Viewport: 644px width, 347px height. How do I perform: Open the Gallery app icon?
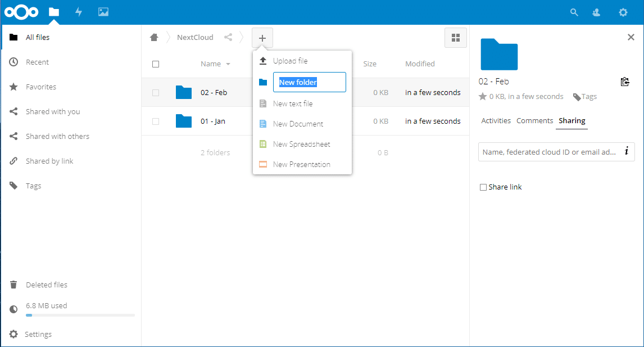[103, 12]
